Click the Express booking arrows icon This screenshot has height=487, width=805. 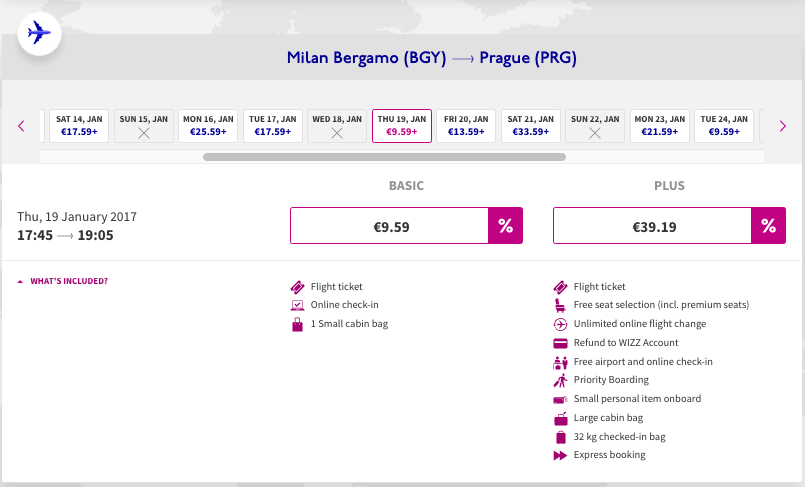pyautogui.click(x=561, y=455)
